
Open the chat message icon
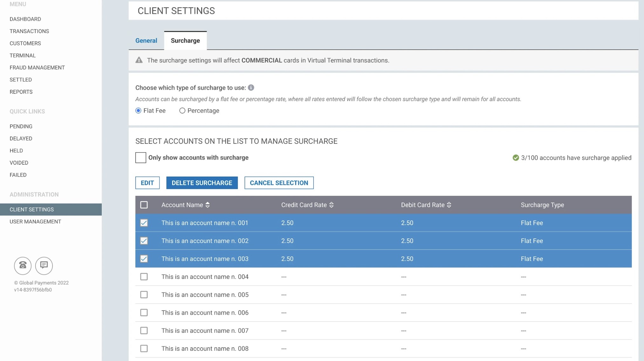point(44,265)
